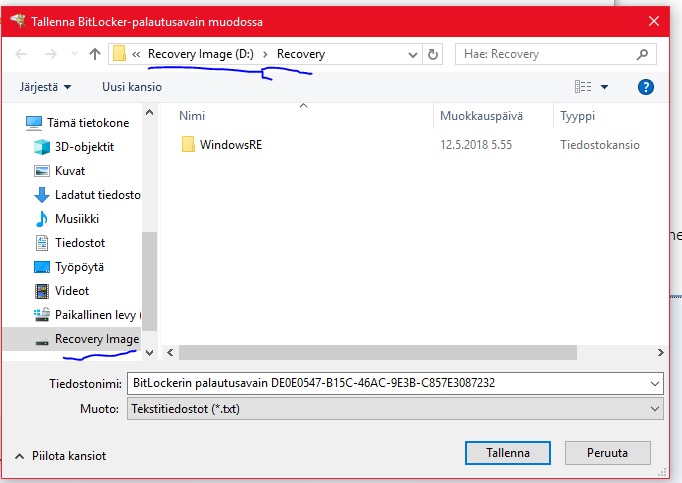
Task: Collapse folders with Piilota kansiot
Action: pos(60,456)
